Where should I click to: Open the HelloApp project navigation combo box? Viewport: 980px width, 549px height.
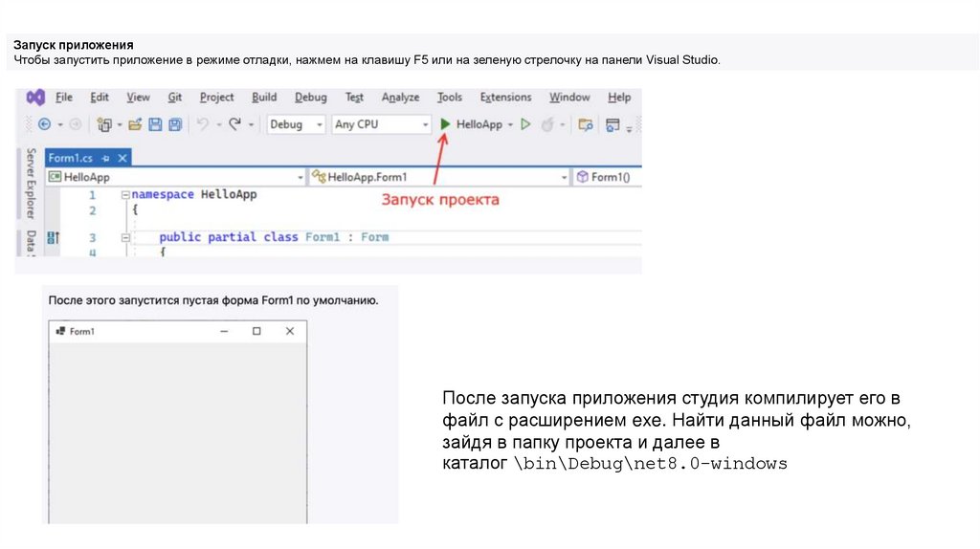176,177
